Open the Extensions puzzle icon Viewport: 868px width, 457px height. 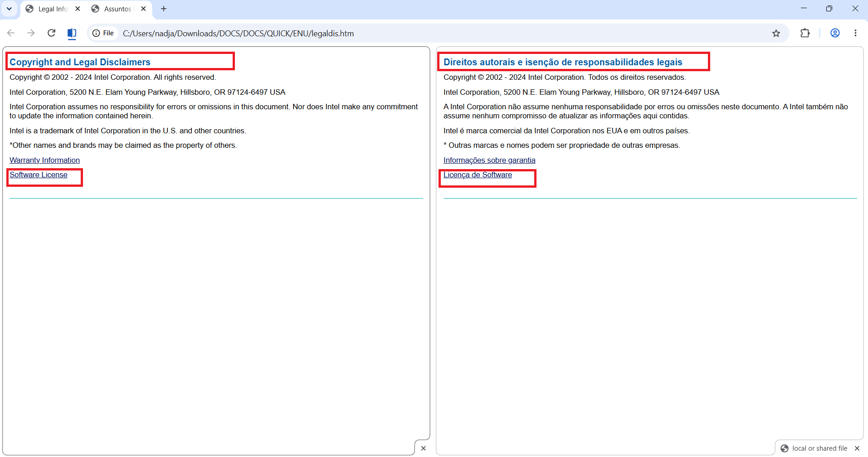pos(805,33)
